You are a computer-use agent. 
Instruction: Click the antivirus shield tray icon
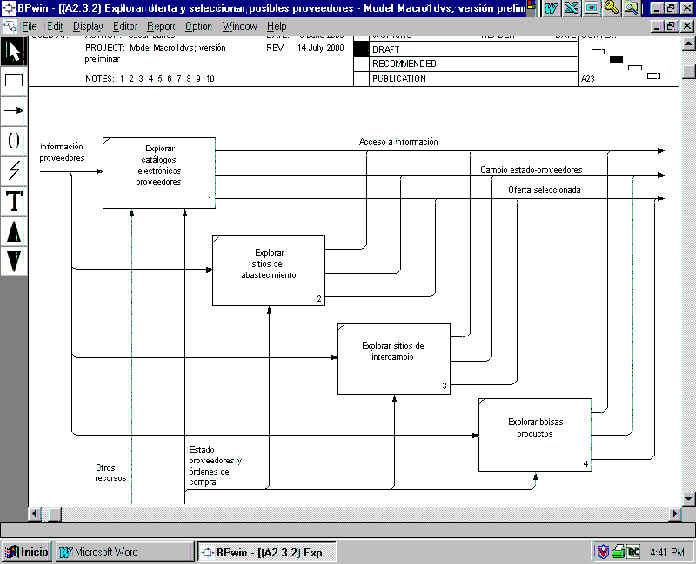click(x=603, y=552)
